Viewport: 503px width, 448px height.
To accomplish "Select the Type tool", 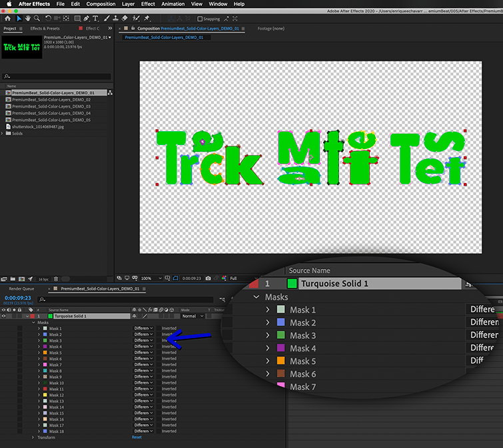I will click(95, 19).
